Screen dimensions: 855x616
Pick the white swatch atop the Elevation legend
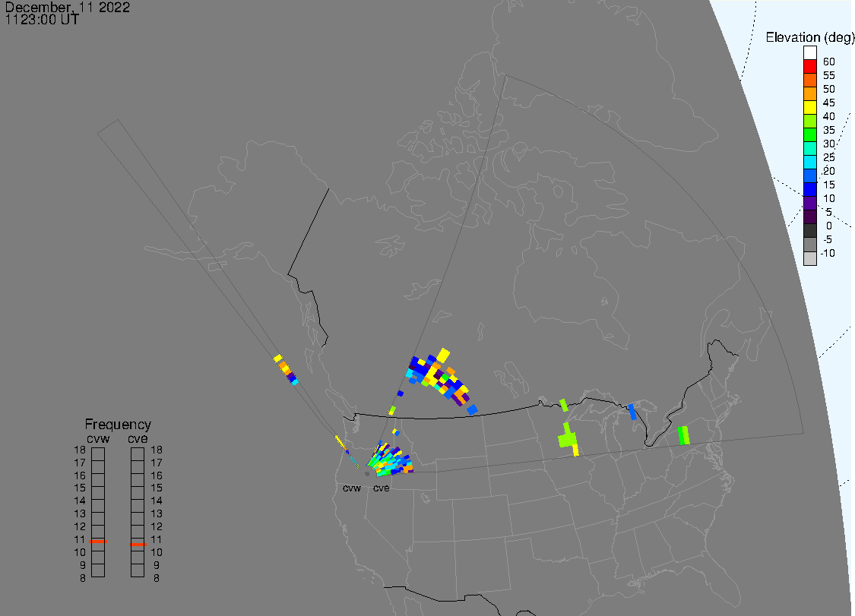click(809, 53)
